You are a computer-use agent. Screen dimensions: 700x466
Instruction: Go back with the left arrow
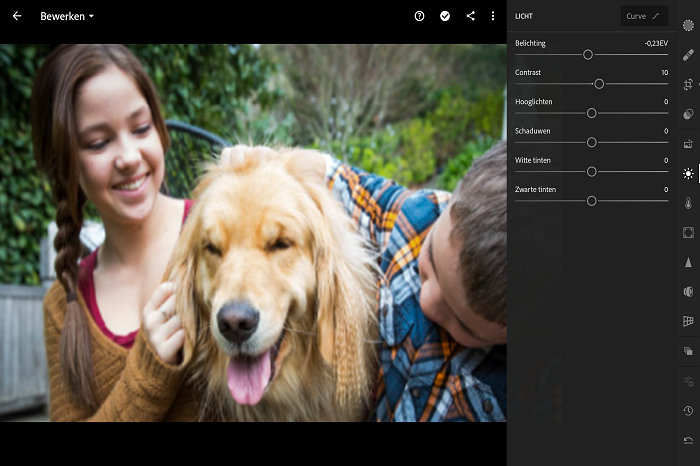click(17, 16)
